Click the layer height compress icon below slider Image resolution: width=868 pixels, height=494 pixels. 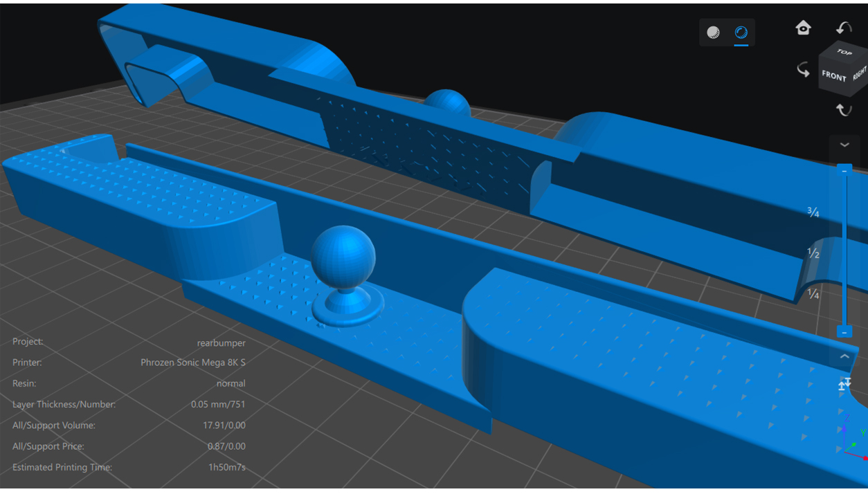[844, 384]
